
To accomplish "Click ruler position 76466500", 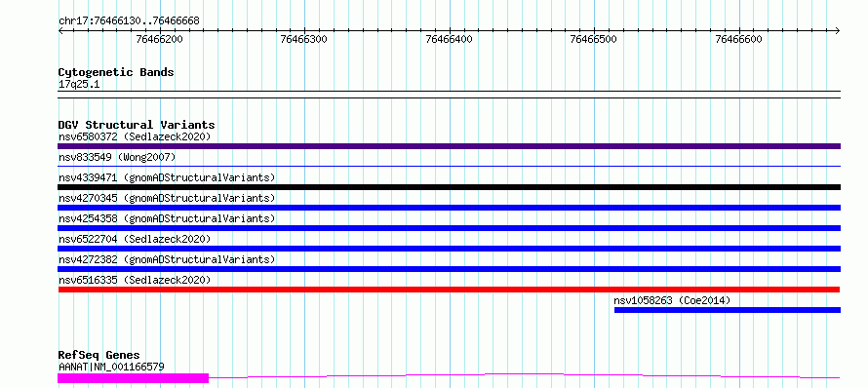I will point(593,39).
